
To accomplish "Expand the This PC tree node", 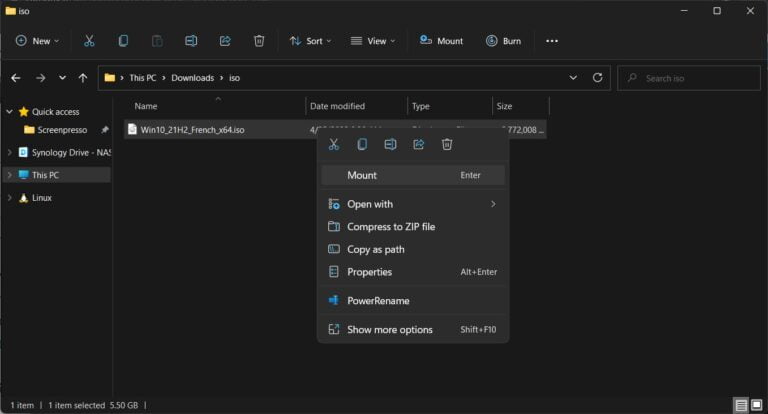I will click(10, 175).
